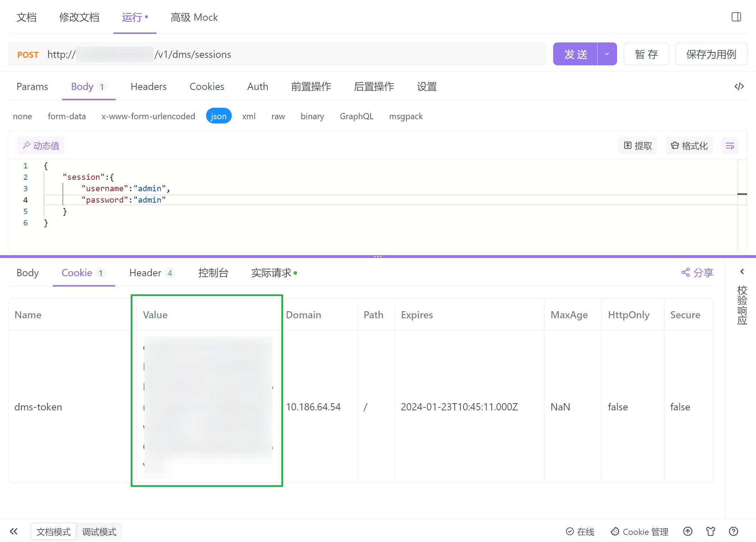This screenshot has height=542, width=756.
Task: Switch to 调试模式 debug mode
Action: (99, 532)
